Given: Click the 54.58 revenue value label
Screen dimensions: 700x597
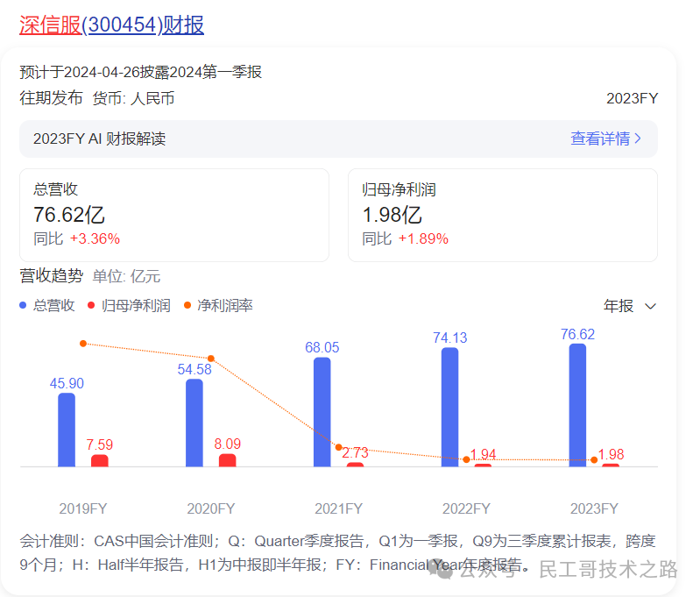Looking at the screenshot, I should (x=194, y=370).
